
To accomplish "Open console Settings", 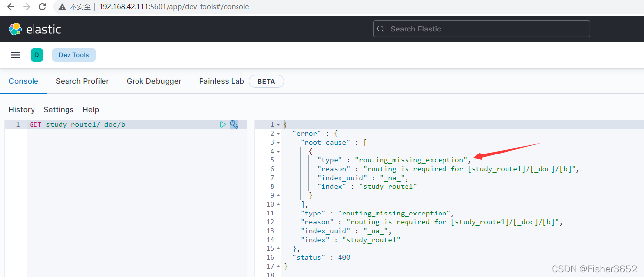I will pyautogui.click(x=59, y=110).
